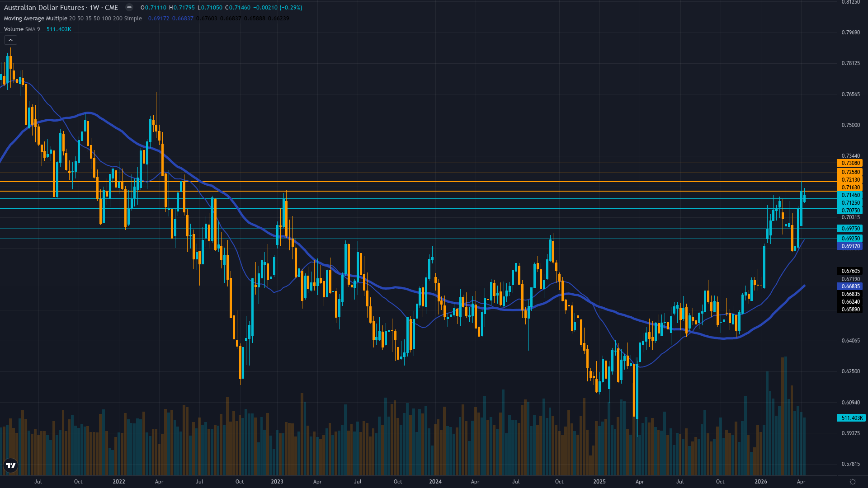
Task: Click the blue 0.69170 moving average price label
Action: tap(850, 246)
